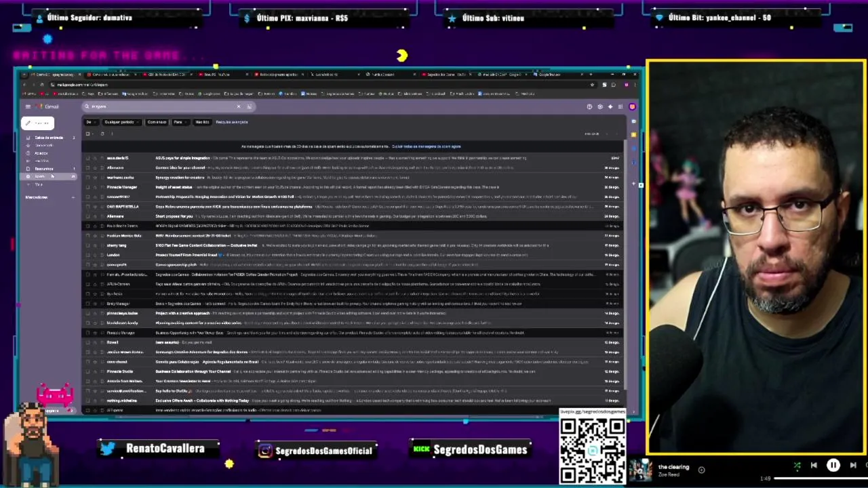Go to the previous track in music player
This screenshot has width=868, height=488.
point(814,466)
